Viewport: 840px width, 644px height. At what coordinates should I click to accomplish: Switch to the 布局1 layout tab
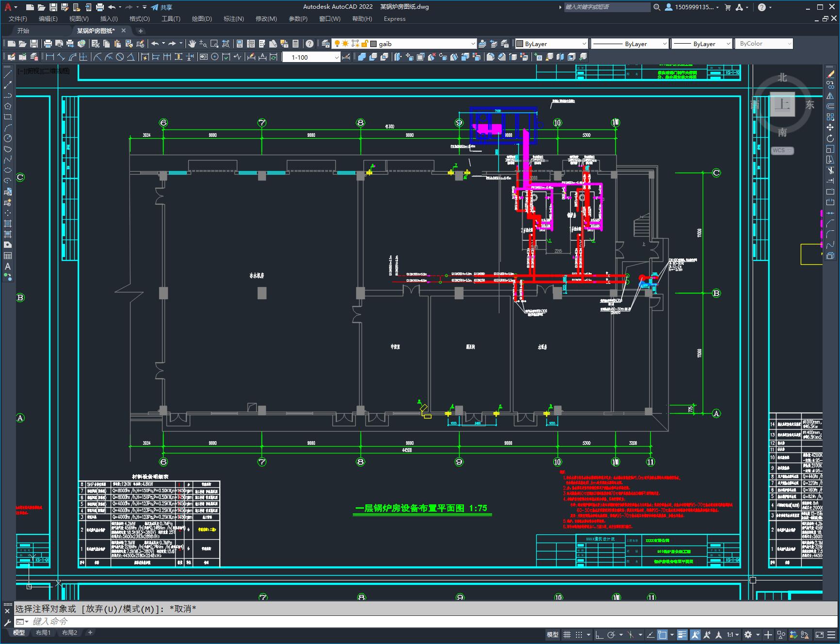pyautogui.click(x=43, y=632)
